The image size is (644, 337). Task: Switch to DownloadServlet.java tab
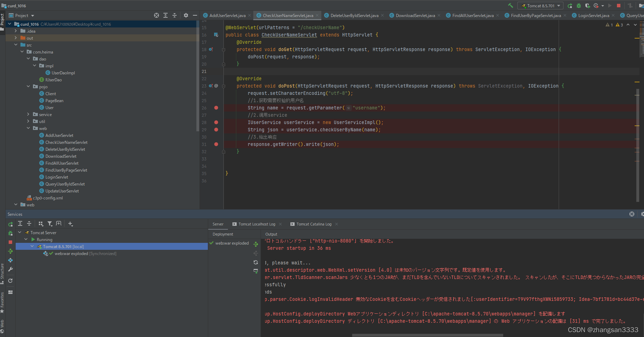click(x=415, y=15)
